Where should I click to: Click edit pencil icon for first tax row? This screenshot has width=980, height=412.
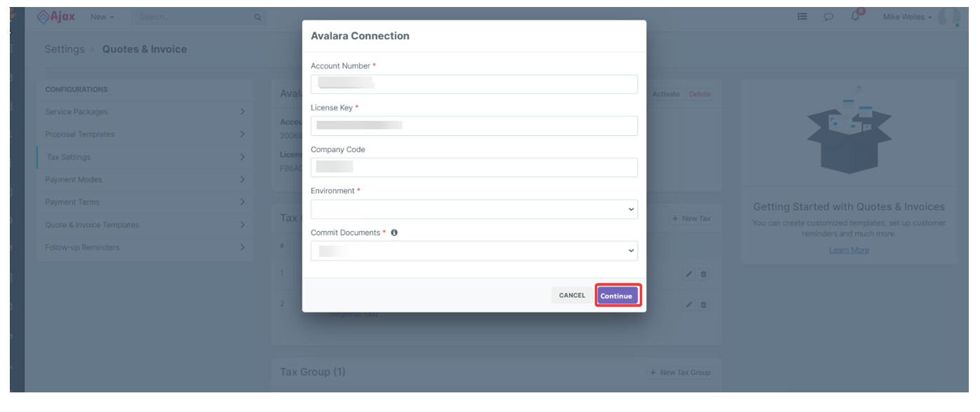[690, 274]
